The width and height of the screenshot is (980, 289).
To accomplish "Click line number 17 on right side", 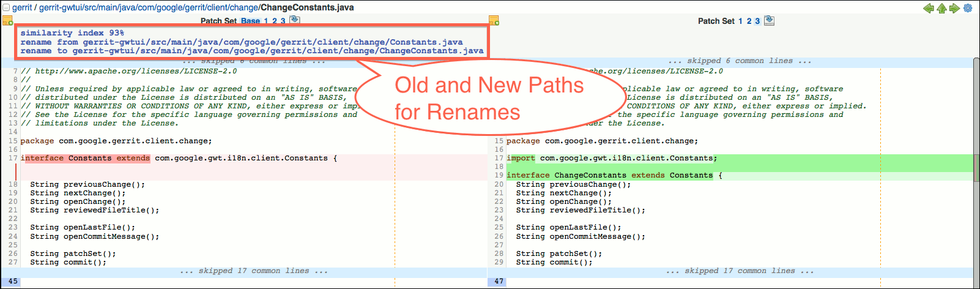I will (x=499, y=158).
